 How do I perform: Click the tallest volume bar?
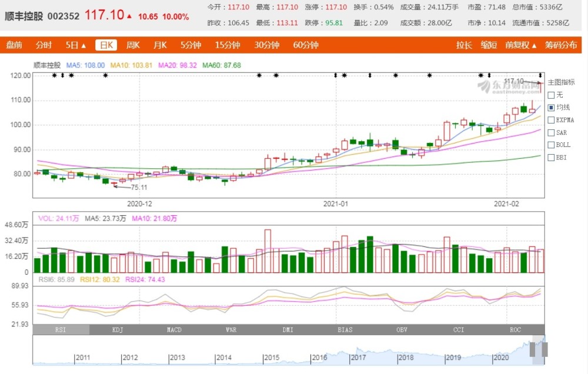click(268, 251)
